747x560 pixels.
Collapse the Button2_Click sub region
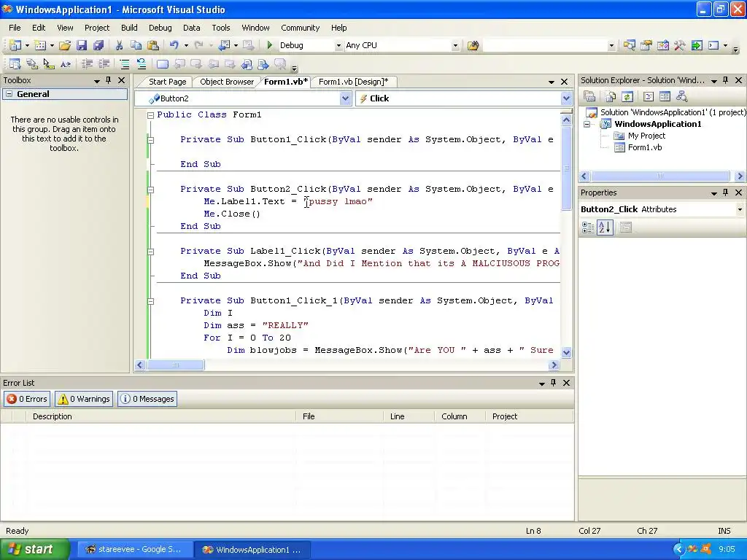(150, 190)
